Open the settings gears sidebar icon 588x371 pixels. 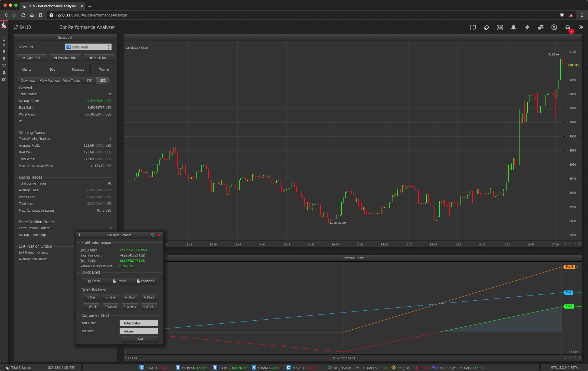[4, 80]
